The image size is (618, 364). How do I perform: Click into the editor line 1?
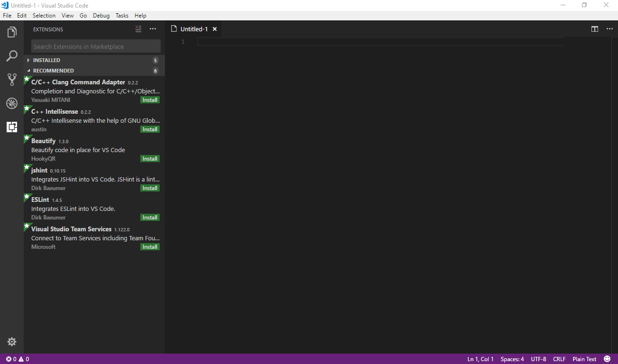click(380, 42)
